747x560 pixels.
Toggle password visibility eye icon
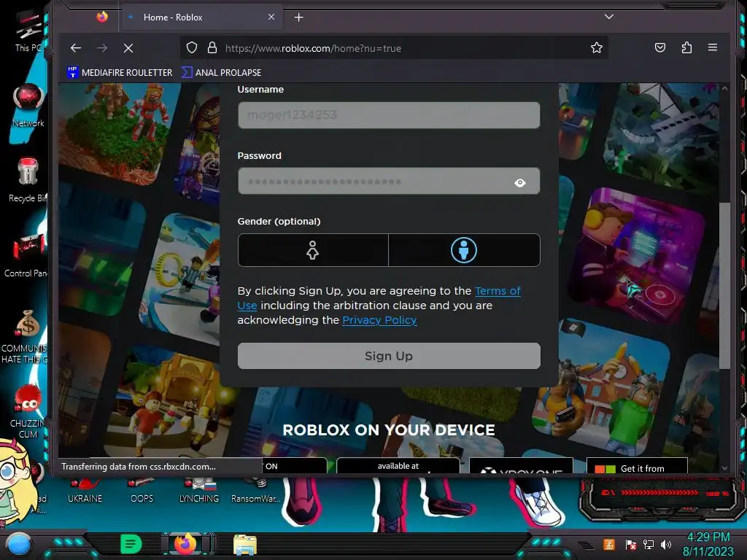click(519, 183)
